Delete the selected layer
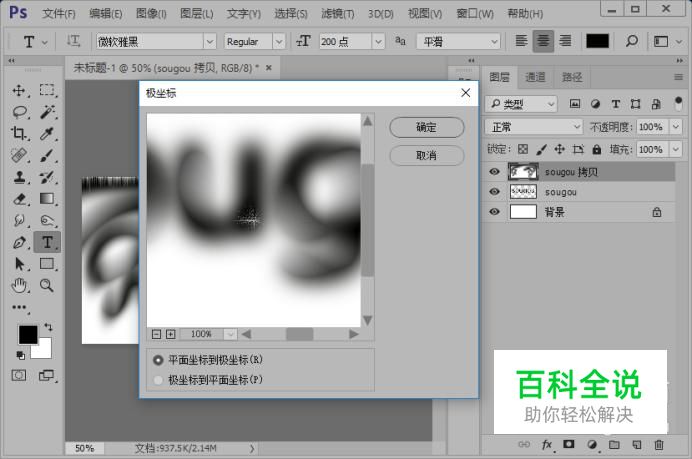The image size is (692, 459). coord(659,444)
